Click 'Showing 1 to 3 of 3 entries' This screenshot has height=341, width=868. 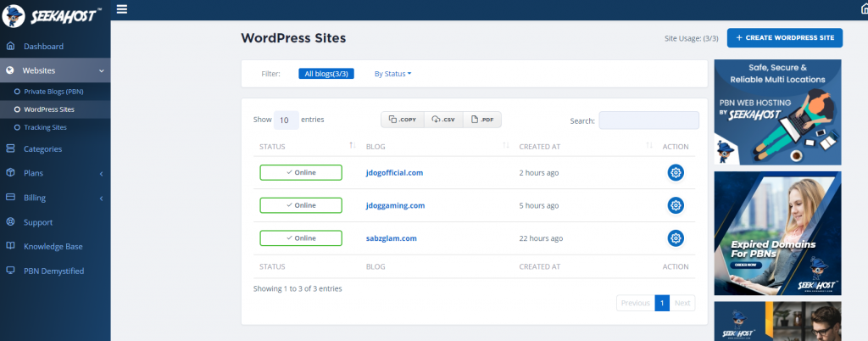(298, 288)
